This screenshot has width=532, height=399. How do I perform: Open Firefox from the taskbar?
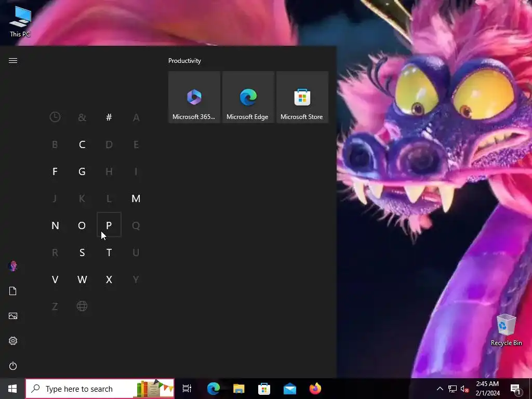pos(315,389)
